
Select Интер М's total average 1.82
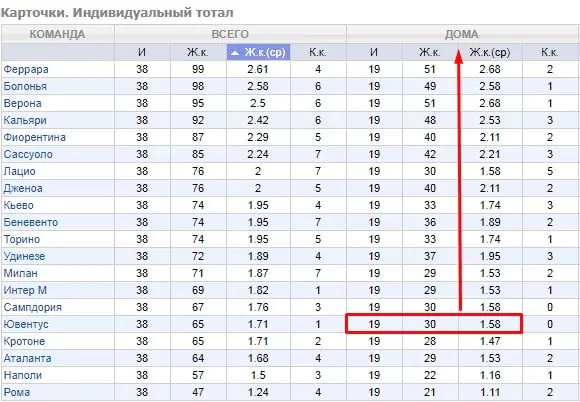[258, 290]
